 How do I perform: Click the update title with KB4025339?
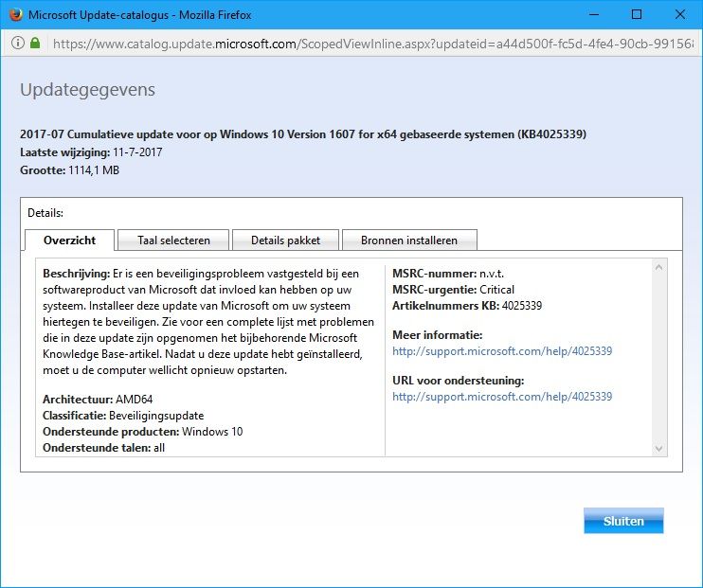303,134
